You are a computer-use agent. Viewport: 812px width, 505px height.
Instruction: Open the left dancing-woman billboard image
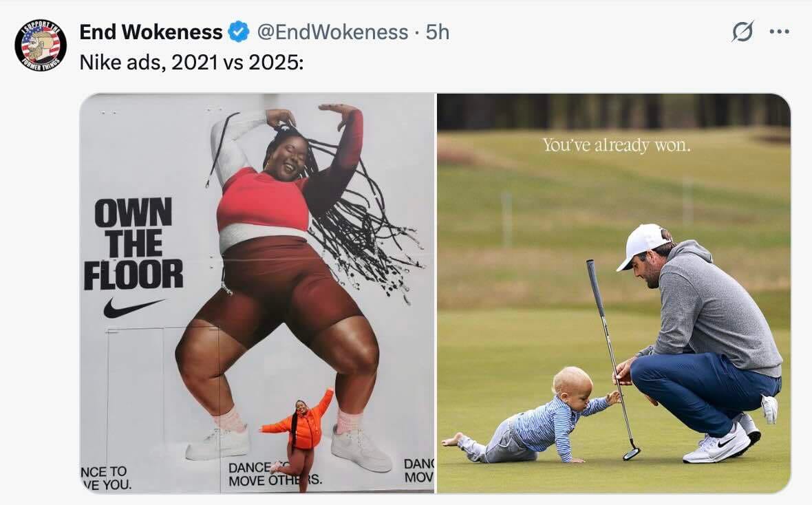[257, 293]
